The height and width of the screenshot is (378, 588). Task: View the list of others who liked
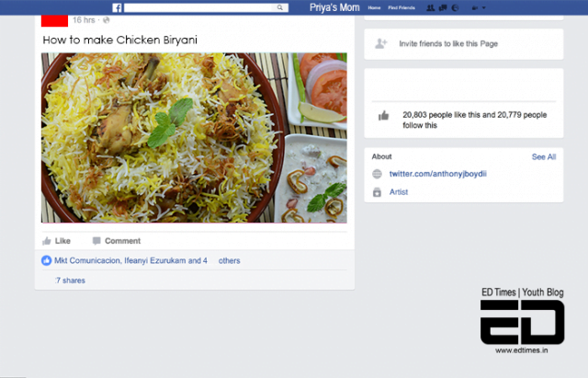click(x=229, y=261)
